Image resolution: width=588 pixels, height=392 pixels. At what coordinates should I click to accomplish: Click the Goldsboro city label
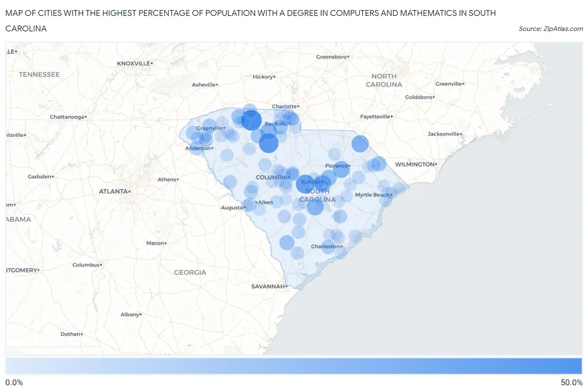[x=420, y=97]
